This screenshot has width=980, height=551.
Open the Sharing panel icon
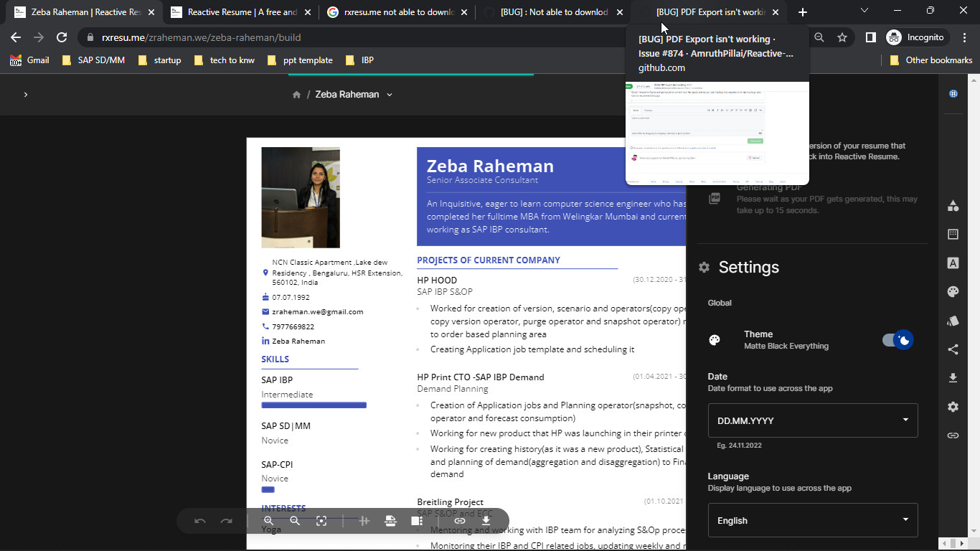pyautogui.click(x=953, y=349)
